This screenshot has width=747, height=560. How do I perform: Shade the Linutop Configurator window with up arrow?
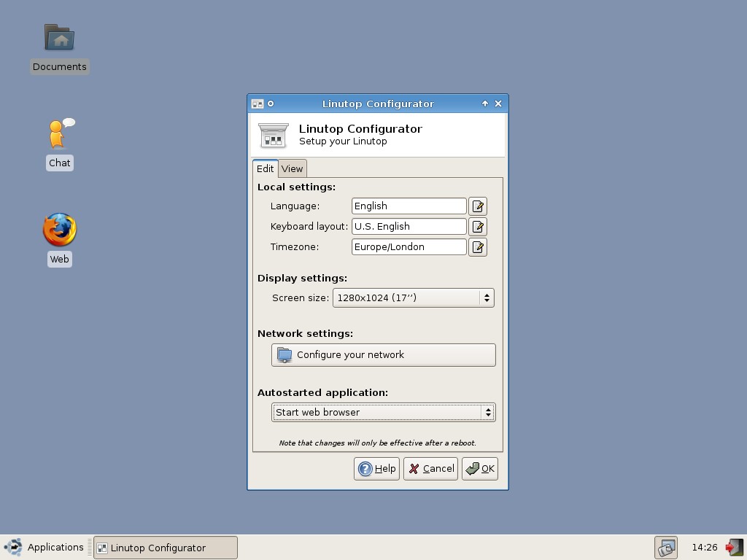click(485, 104)
